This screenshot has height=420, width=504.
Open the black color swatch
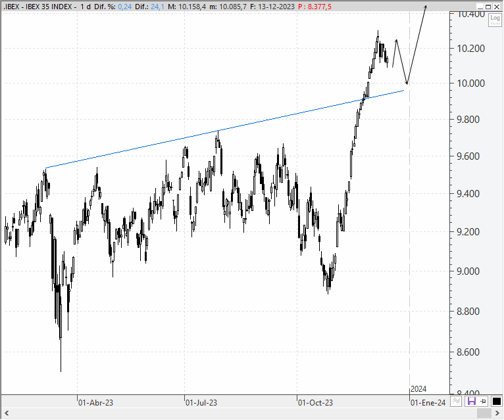[496, 401]
